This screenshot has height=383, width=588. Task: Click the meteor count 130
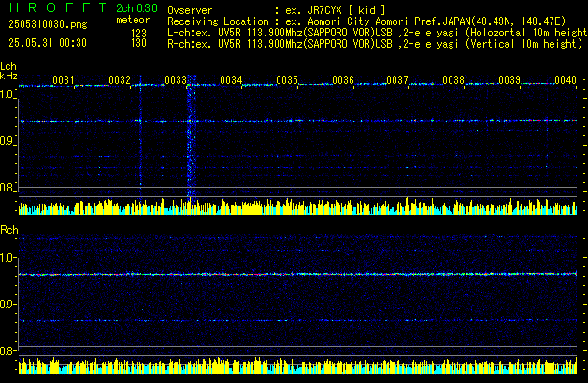pyautogui.click(x=138, y=43)
